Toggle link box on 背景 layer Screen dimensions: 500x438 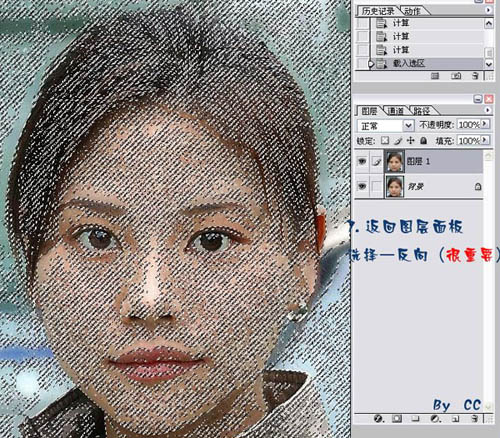click(x=376, y=186)
